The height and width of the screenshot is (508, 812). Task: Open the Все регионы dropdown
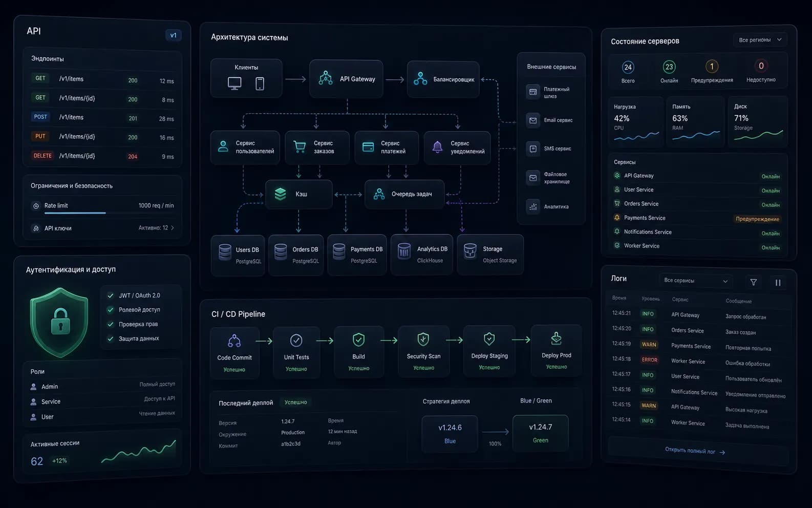click(760, 40)
